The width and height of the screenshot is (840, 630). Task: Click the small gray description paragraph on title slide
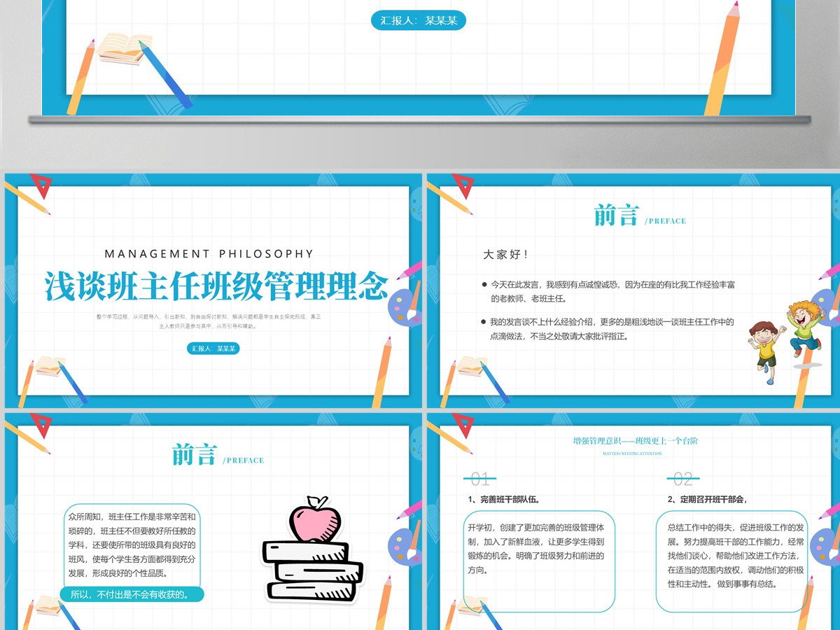tap(209, 321)
